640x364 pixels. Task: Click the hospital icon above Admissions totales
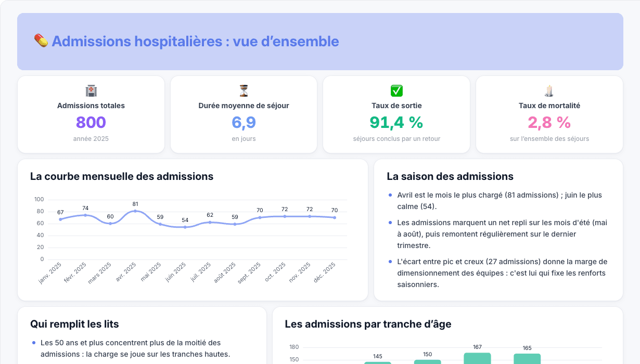coord(91,91)
